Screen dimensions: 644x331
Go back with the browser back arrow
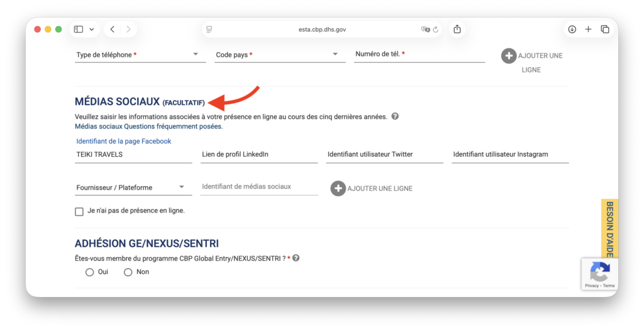[113, 29]
